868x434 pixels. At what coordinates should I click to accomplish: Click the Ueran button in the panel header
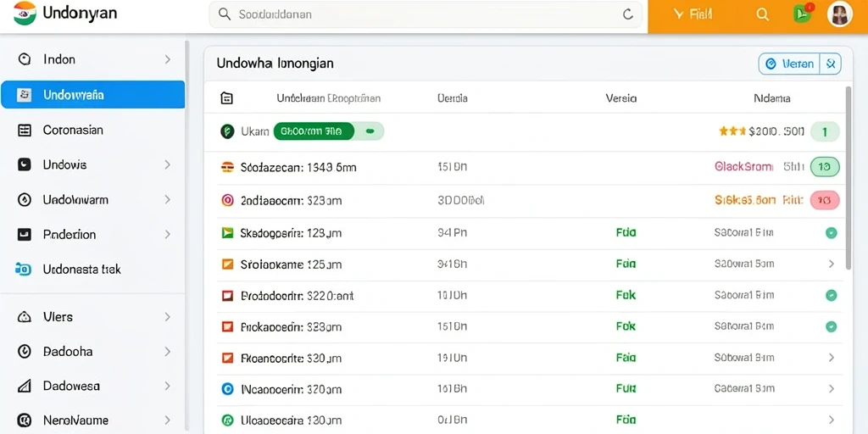[x=789, y=64]
